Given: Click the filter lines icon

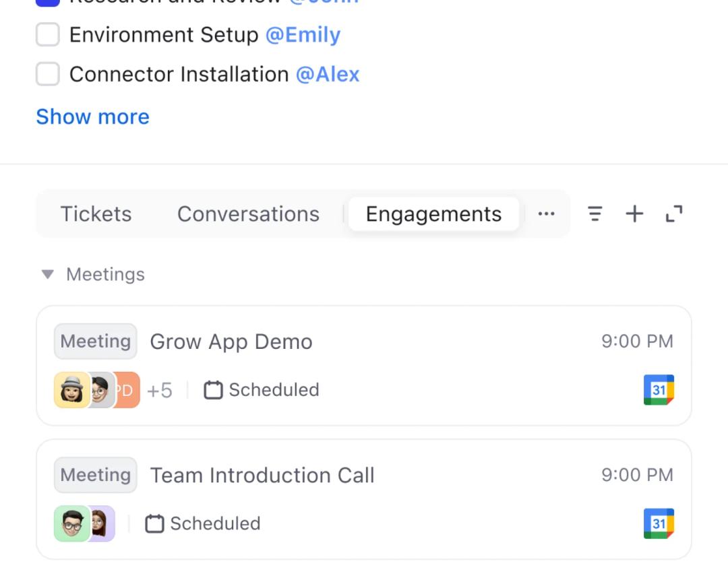Looking at the screenshot, I should coord(595,214).
